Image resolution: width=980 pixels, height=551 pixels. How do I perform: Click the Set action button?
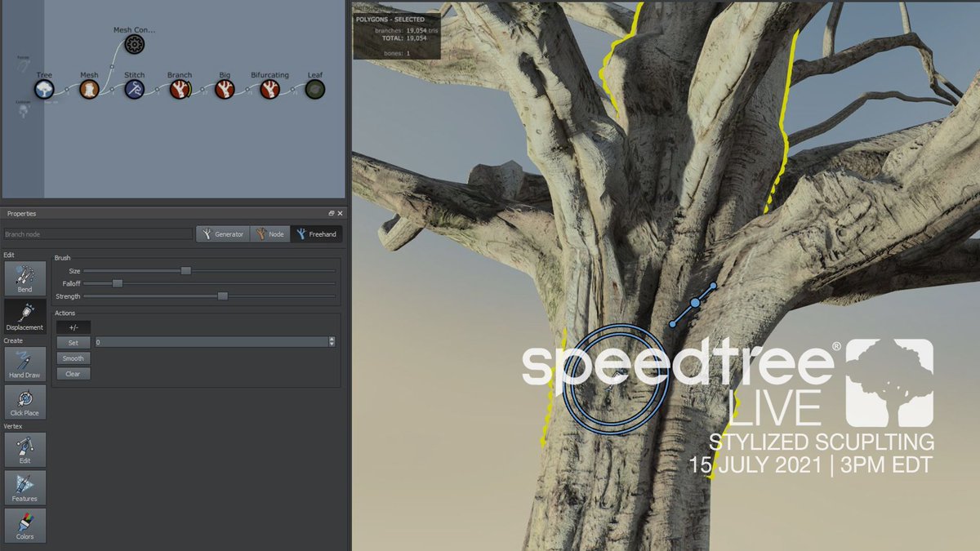73,342
